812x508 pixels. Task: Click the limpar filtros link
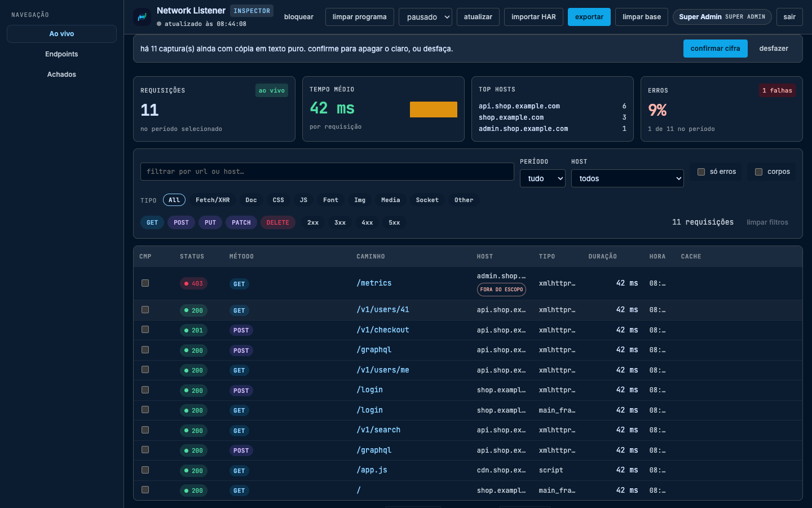(767, 222)
